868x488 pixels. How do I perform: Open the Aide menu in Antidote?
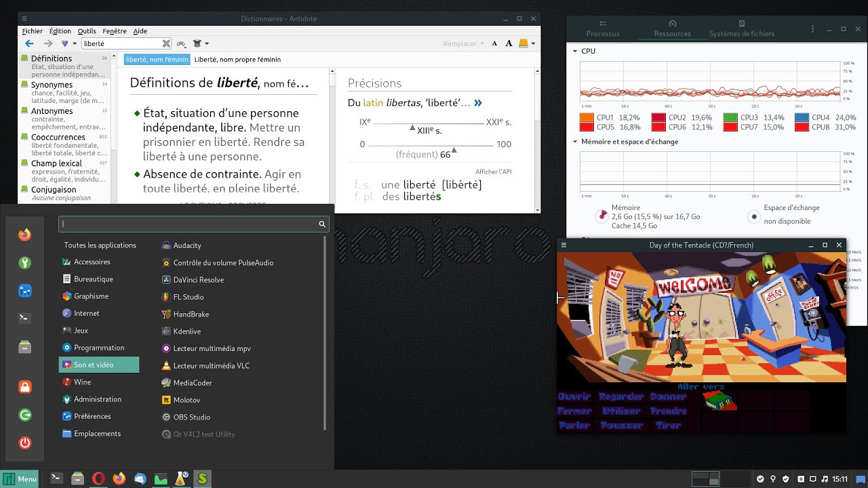coord(140,31)
